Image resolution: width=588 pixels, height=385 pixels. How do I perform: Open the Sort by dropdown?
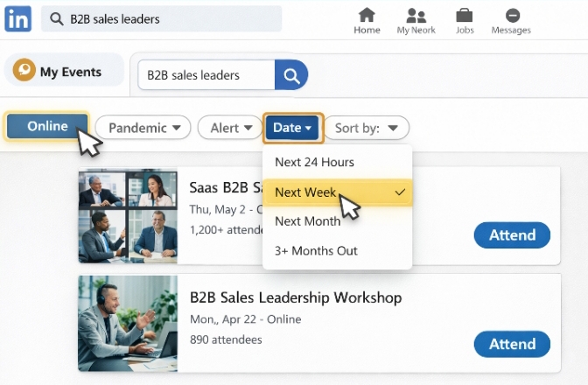[372, 128]
